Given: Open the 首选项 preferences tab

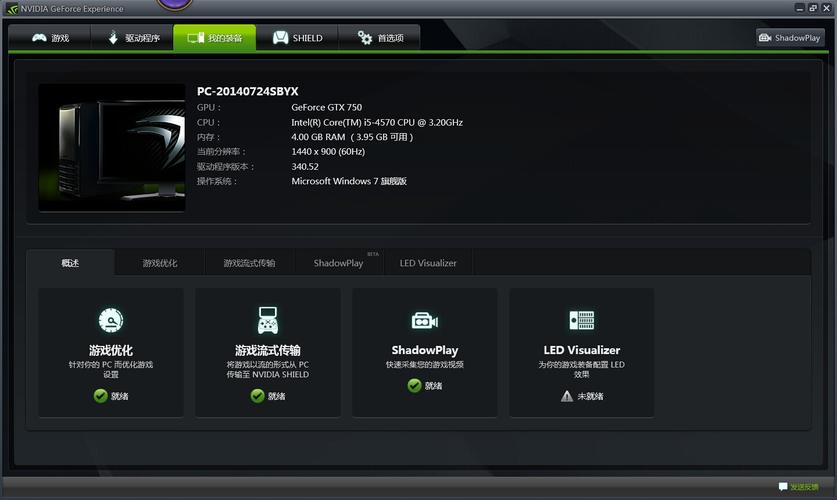Looking at the screenshot, I should click(x=379, y=38).
